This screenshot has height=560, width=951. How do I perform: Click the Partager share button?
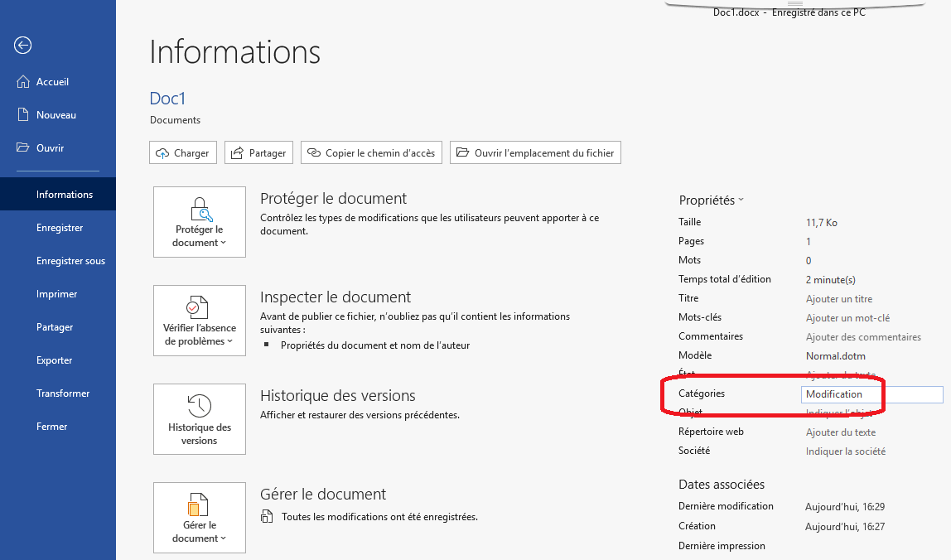258,153
